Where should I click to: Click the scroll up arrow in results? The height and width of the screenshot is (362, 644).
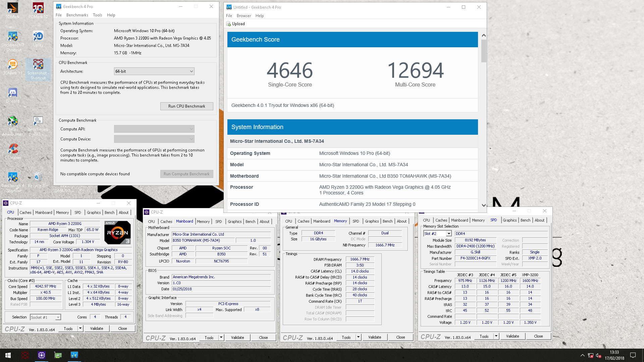tap(483, 36)
